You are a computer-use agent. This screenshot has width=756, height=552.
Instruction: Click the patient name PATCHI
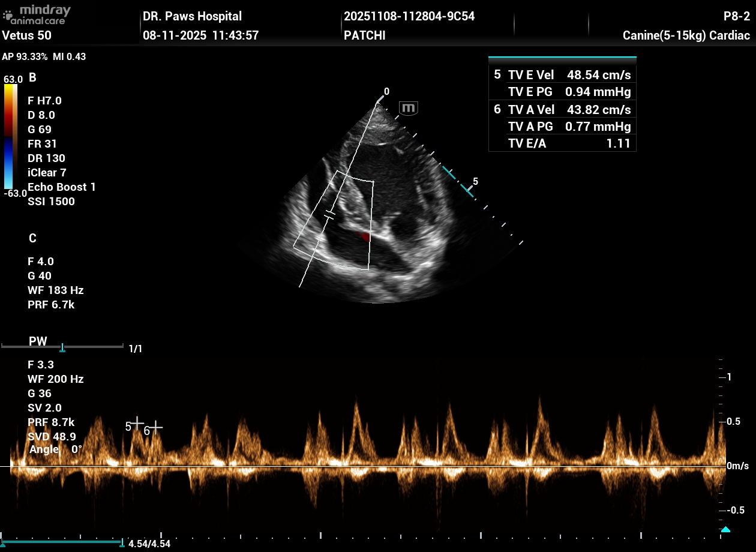(364, 35)
